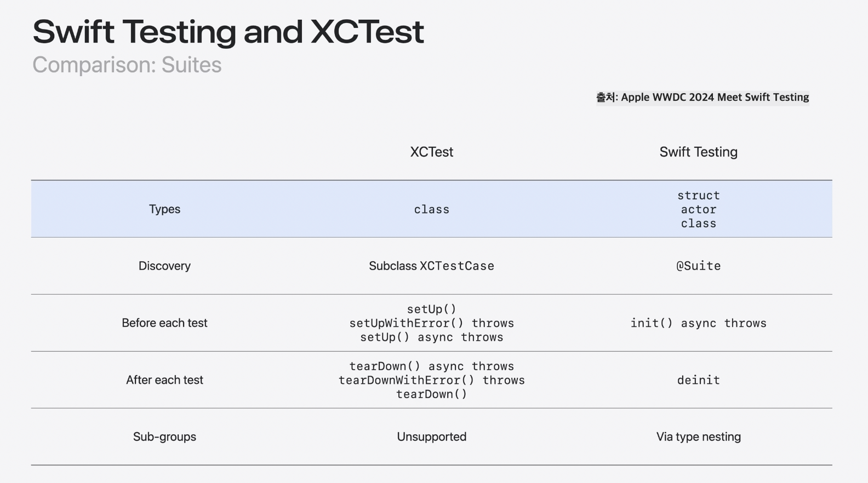This screenshot has height=483, width=868.
Task: Click the Apple WWDC 2024 source caption
Action: coord(703,97)
